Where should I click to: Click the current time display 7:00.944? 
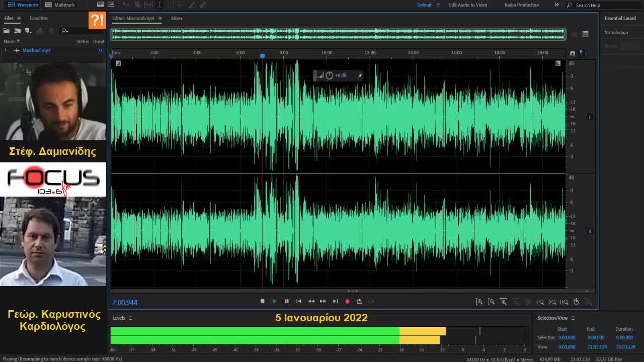125,302
